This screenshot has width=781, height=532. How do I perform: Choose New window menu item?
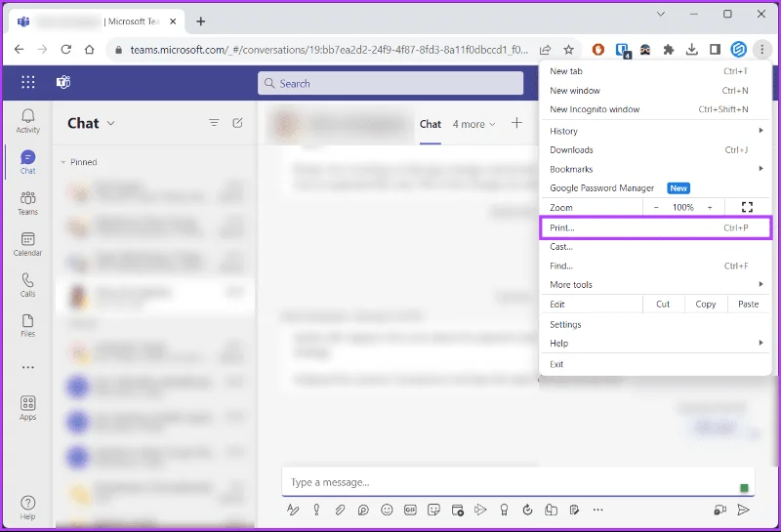655,91
